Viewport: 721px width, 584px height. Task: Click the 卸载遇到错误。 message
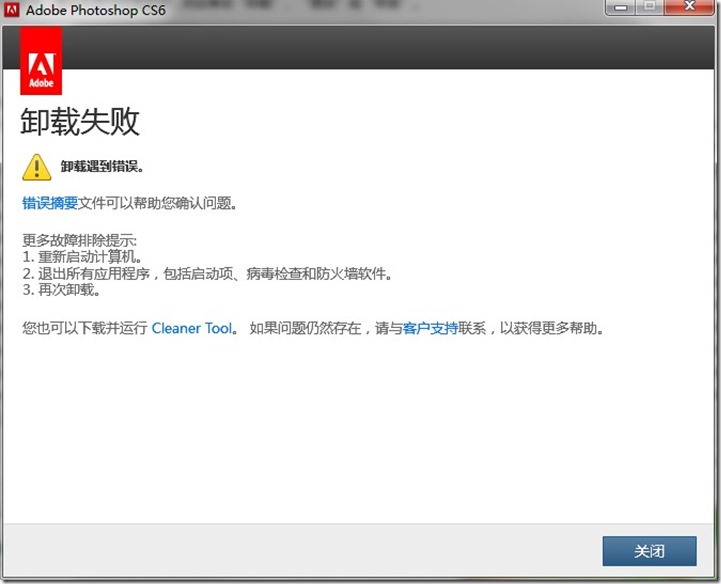[x=102, y=166]
